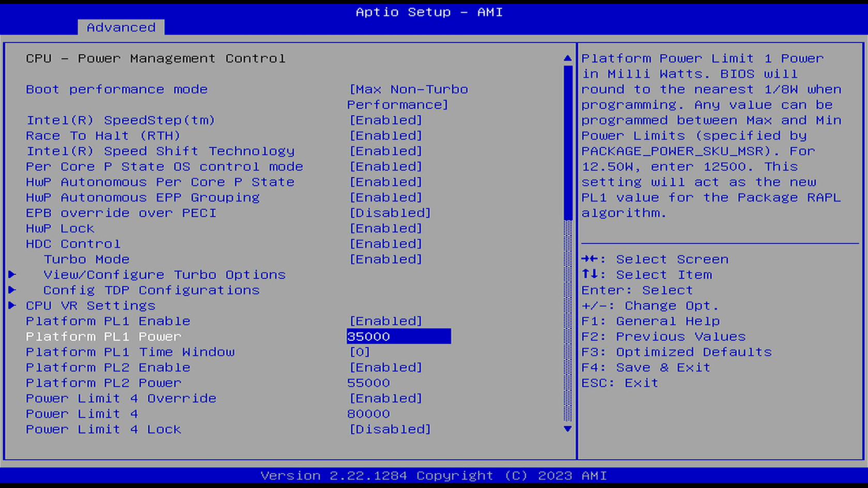Image resolution: width=868 pixels, height=488 pixels.
Task: Open Boot performance mode options
Action: [x=408, y=97]
